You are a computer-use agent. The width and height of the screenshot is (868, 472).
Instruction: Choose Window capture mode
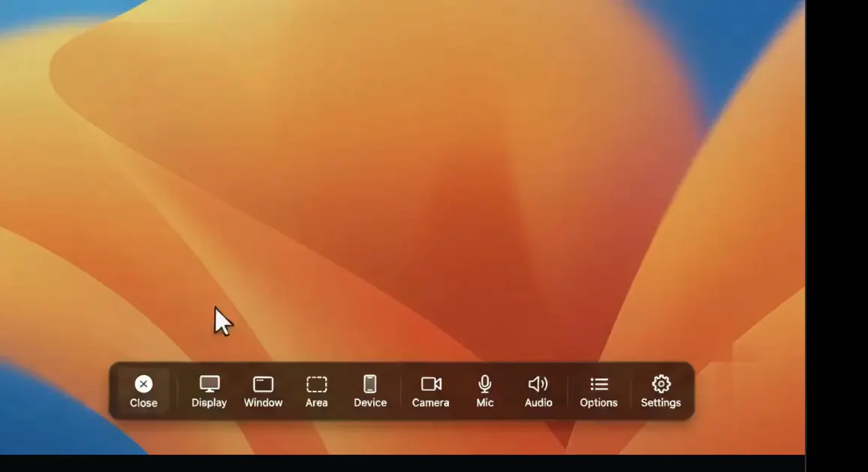click(263, 391)
